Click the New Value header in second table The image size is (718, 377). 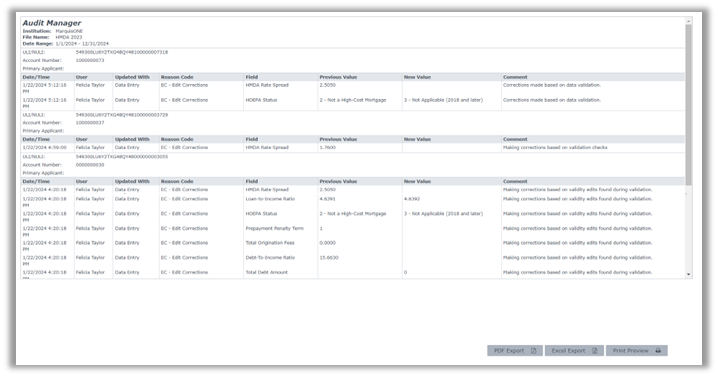(417, 139)
